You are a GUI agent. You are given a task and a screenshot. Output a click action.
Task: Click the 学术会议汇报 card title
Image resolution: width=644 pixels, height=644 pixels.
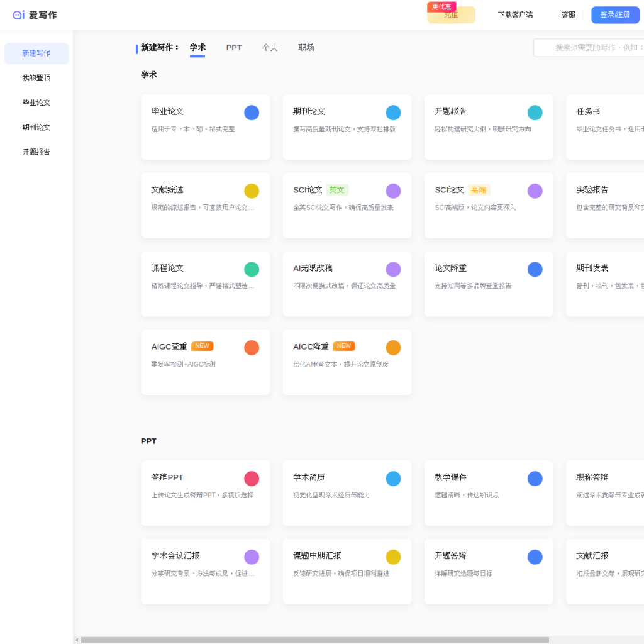pos(175,556)
